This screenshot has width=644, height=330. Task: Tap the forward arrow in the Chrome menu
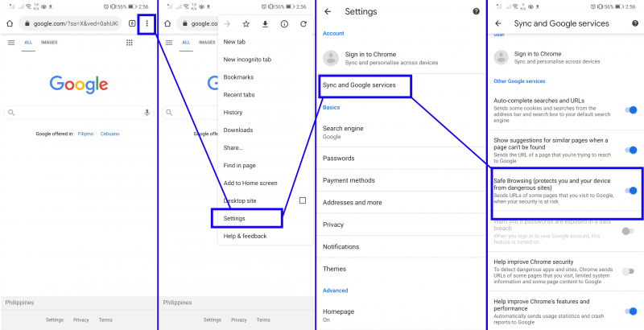click(227, 24)
